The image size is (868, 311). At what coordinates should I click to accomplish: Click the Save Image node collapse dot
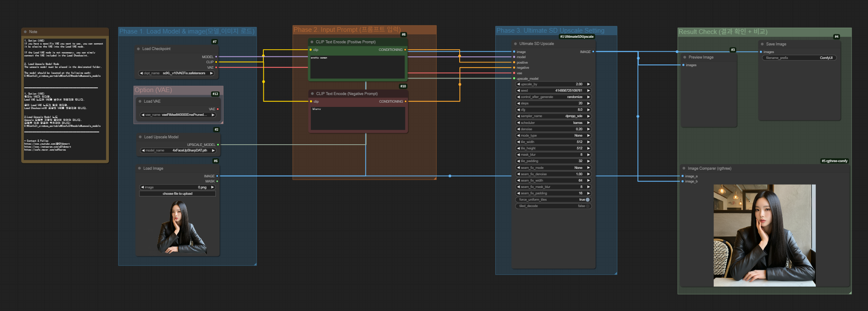[x=762, y=44]
